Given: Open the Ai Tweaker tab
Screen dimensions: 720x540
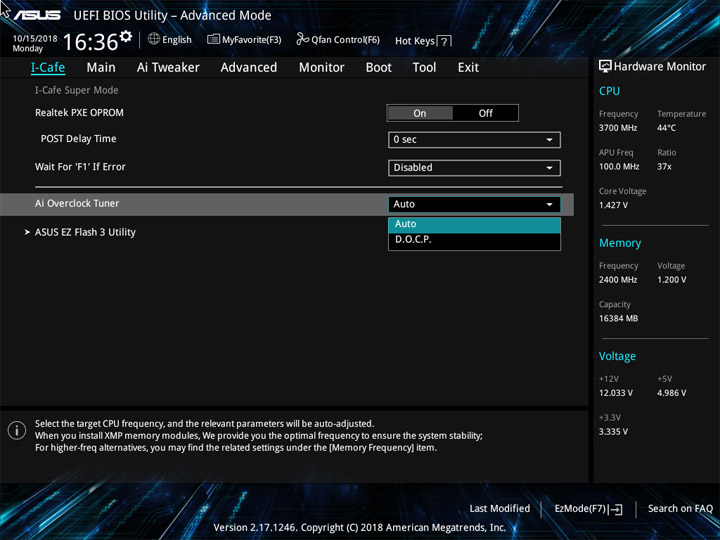Looking at the screenshot, I should tap(168, 68).
